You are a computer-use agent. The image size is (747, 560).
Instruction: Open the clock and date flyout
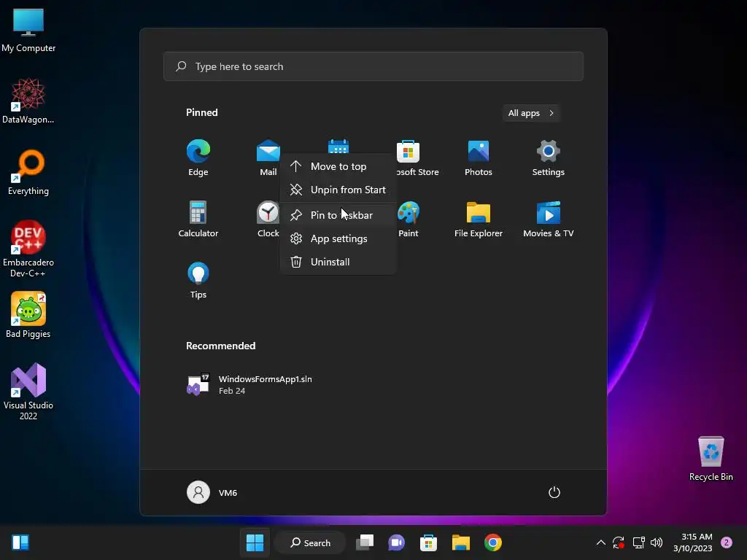(693, 542)
